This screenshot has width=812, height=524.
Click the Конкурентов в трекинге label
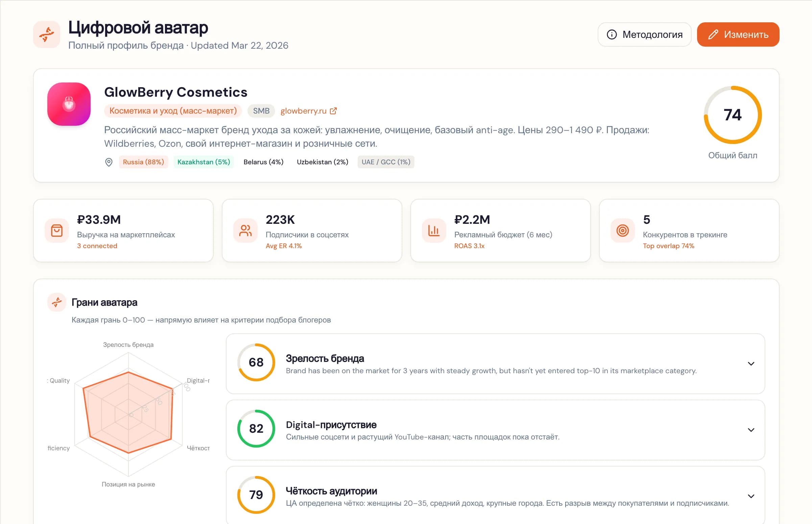pos(685,235)
